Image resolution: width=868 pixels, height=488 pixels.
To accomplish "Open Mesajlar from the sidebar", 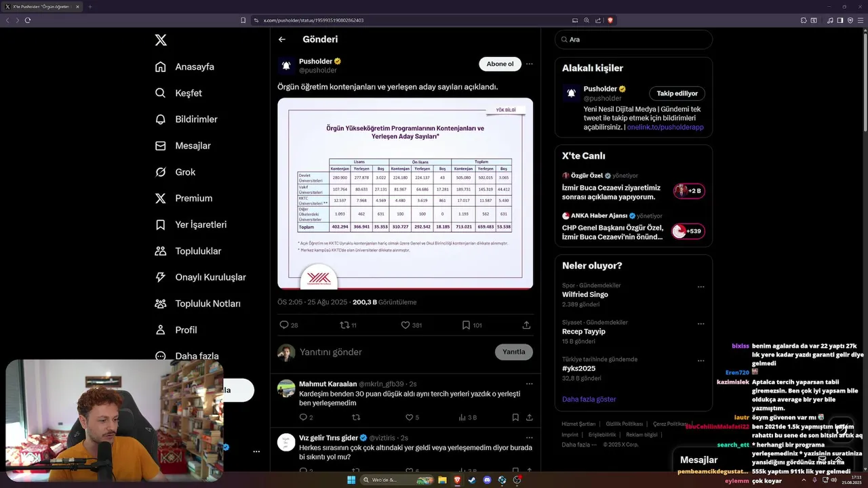I will click(183, 146).
